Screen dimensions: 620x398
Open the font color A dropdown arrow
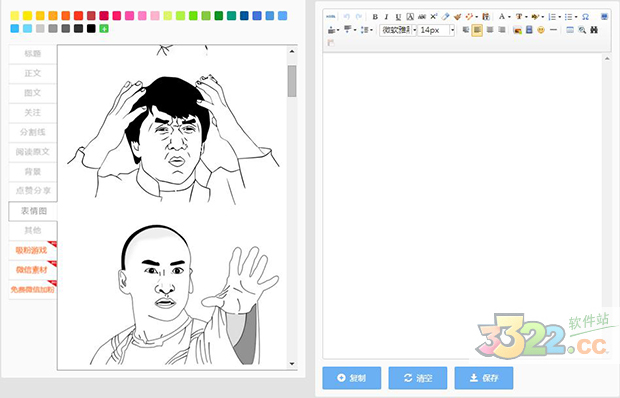tap(509, 17)
